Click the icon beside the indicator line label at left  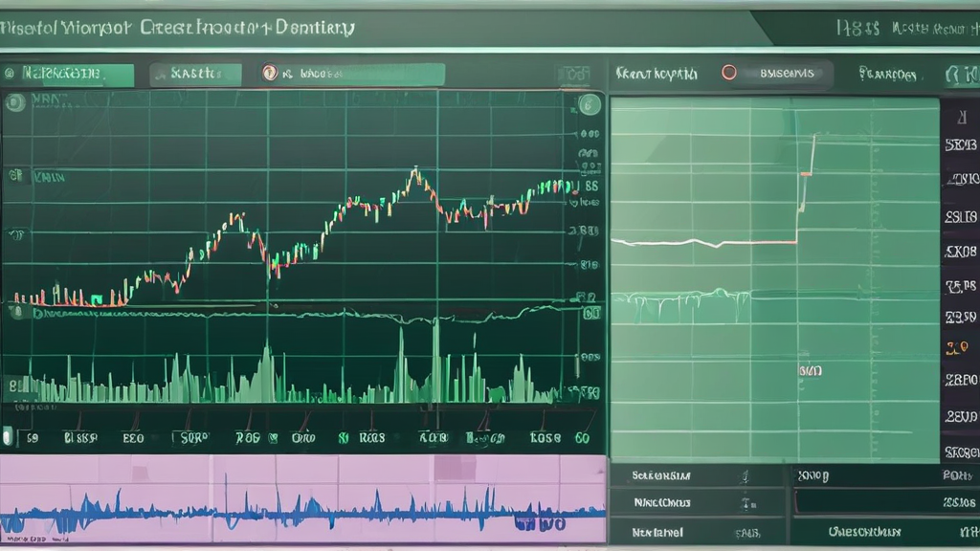point(18,311)
